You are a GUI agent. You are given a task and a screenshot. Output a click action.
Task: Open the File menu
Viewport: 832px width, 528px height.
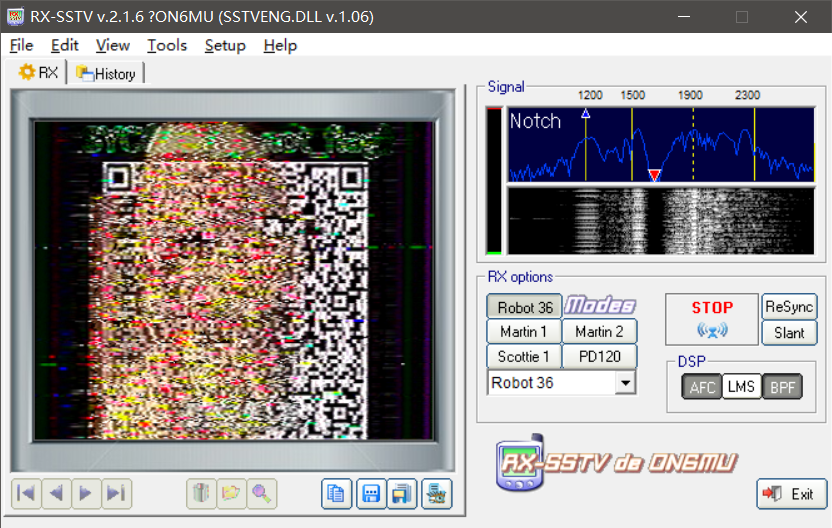21,45
